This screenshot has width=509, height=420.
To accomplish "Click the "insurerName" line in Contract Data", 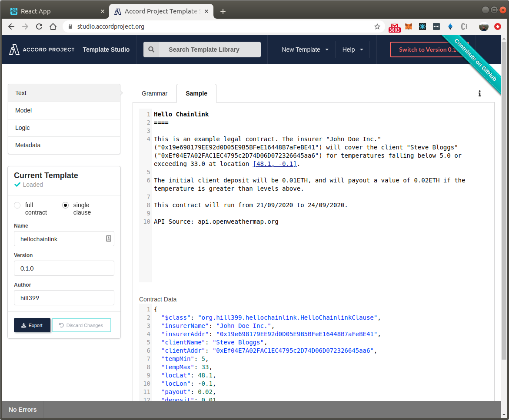I will click(x=218, y=326).
